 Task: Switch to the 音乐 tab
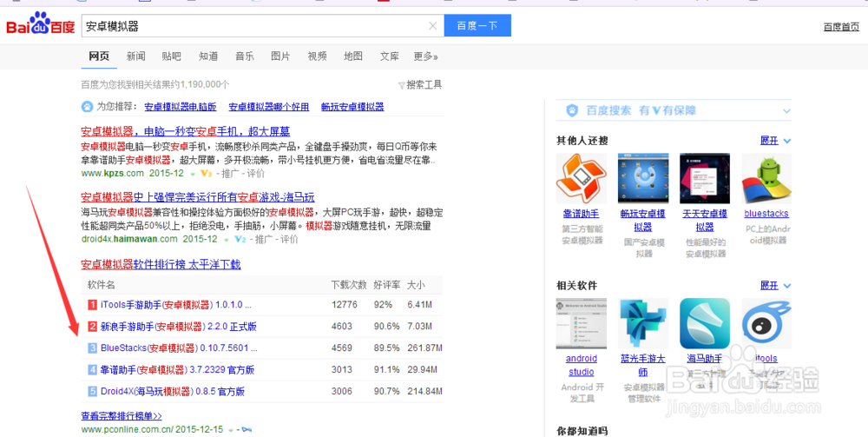click(245, 56)
